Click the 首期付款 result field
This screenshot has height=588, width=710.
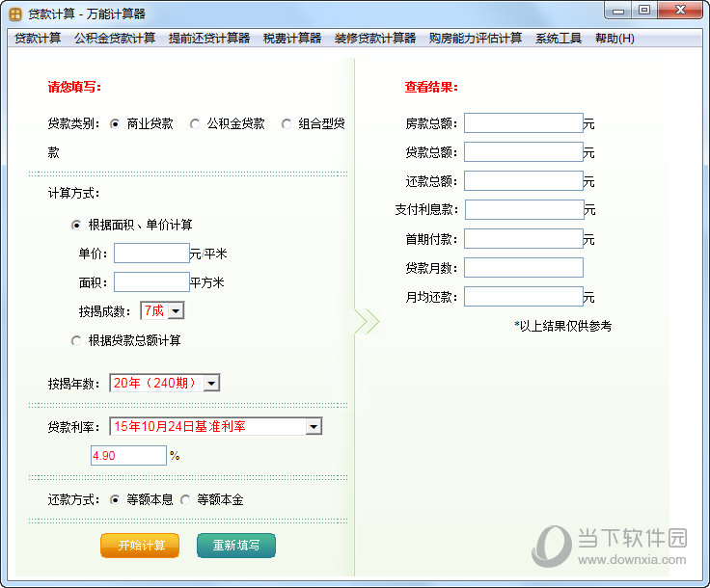click(524, 238)
